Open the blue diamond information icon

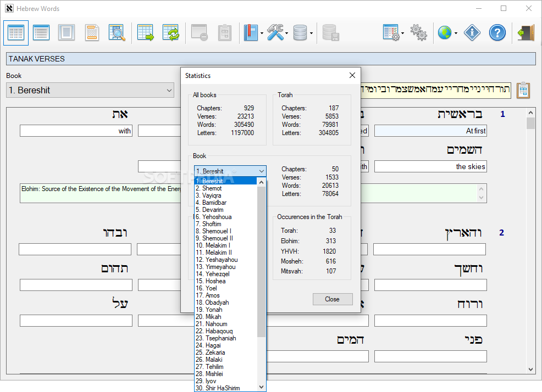472,33
